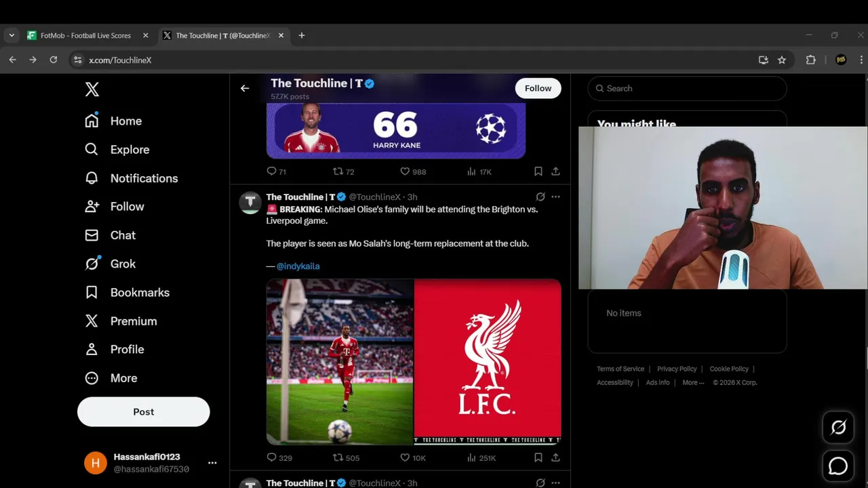Open the tab search dropdown
This screenshot has width=868, height=488.
(12, 35)
